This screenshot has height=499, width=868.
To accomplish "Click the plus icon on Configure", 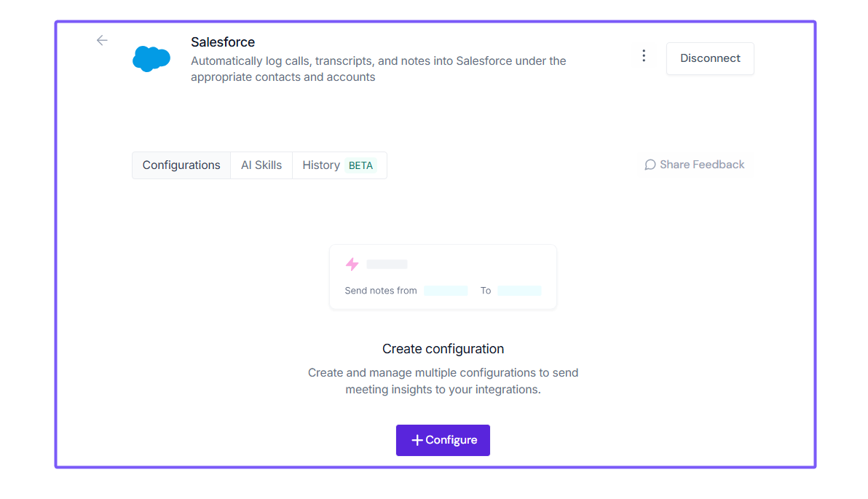I will (417, 440).
